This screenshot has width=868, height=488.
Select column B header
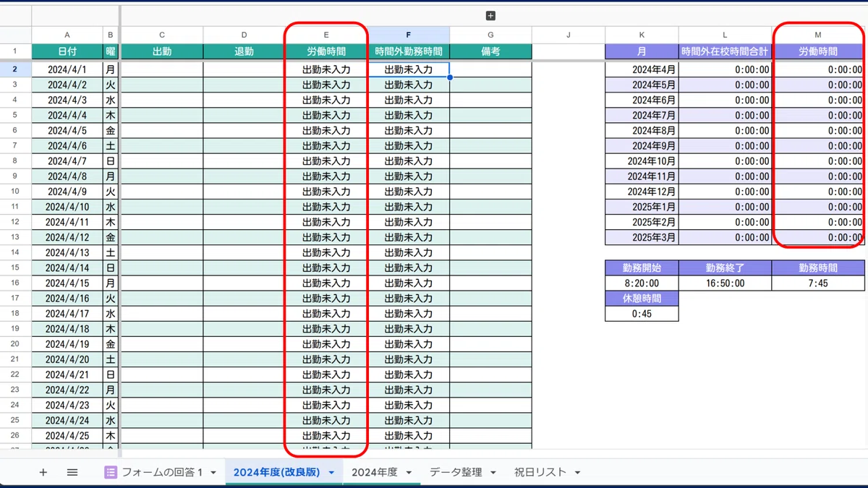coord(111,35)
